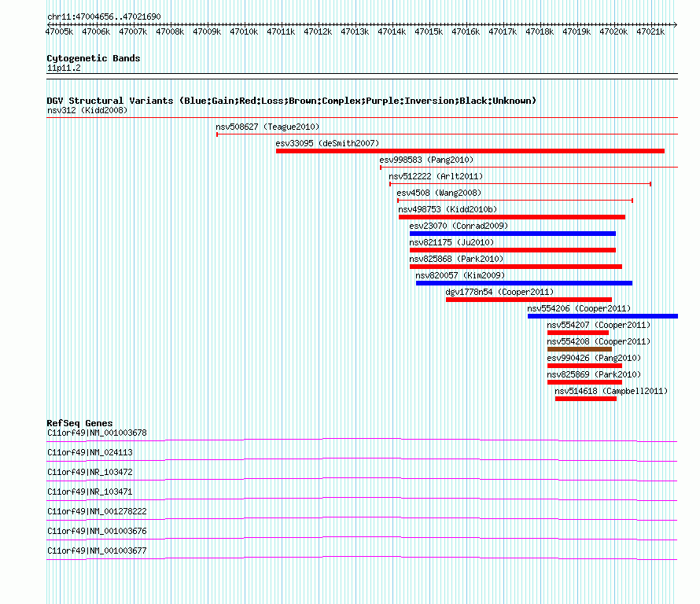
Task: Click the 47018k ruler tick label
Action: click(540, 31)
